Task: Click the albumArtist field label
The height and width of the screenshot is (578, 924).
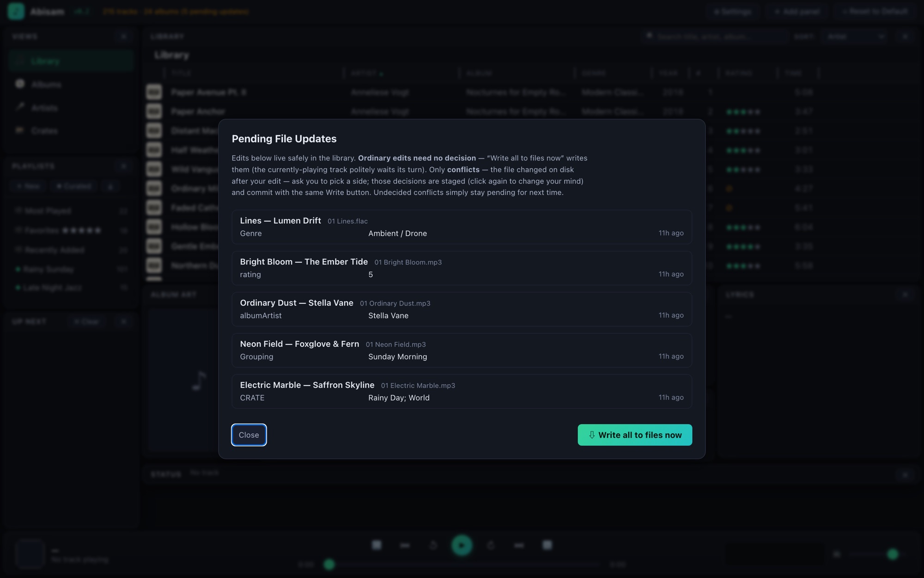Action: click(x=261, y=316)
